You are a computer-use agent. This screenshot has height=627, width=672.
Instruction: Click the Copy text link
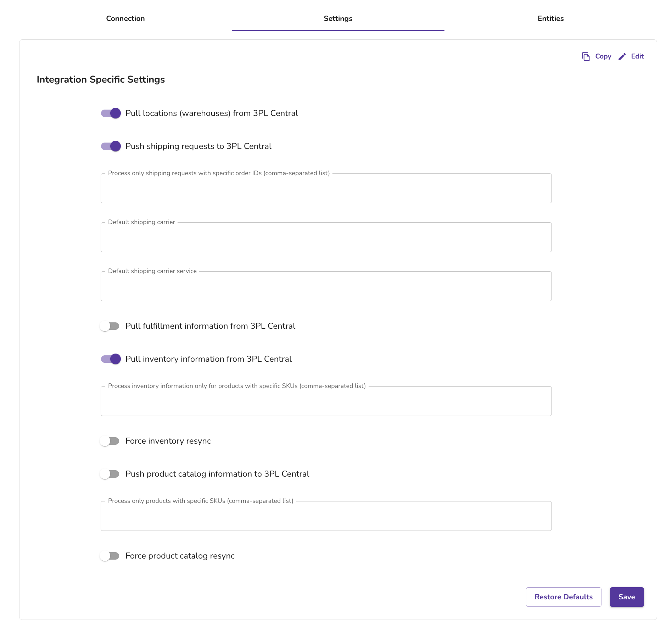[603, 56]
